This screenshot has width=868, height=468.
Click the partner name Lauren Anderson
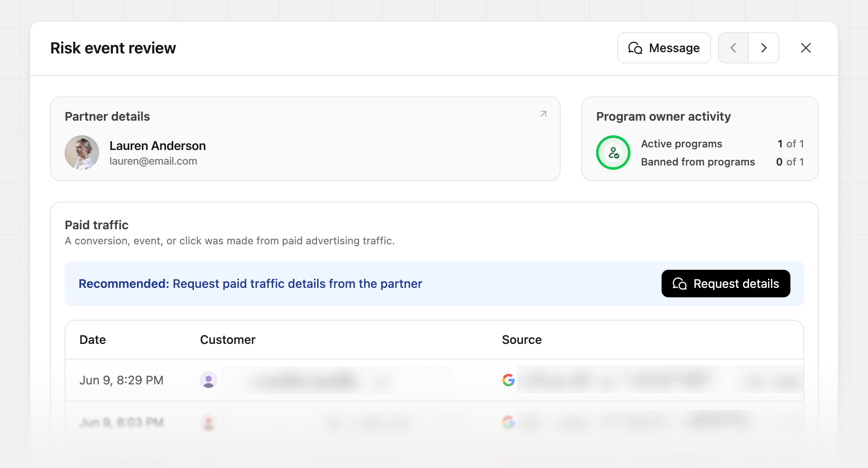pyautogui.click(x=158, y=146)
